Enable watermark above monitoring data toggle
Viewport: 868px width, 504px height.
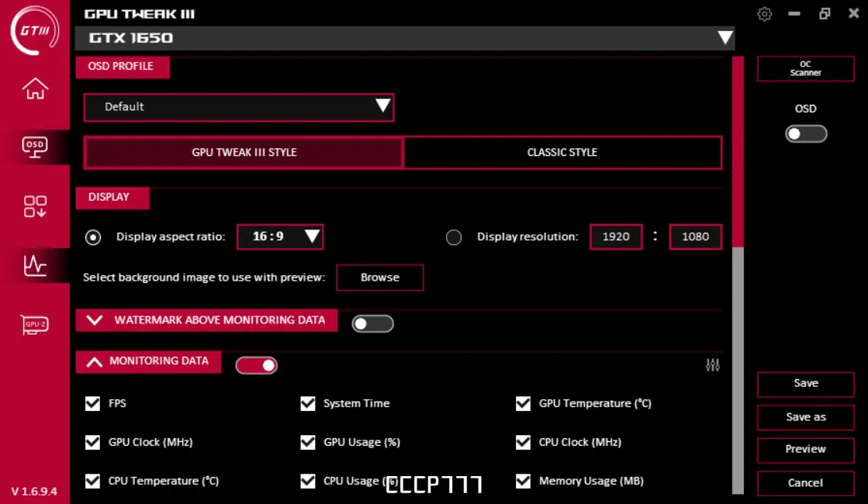[x=372, y=323]
